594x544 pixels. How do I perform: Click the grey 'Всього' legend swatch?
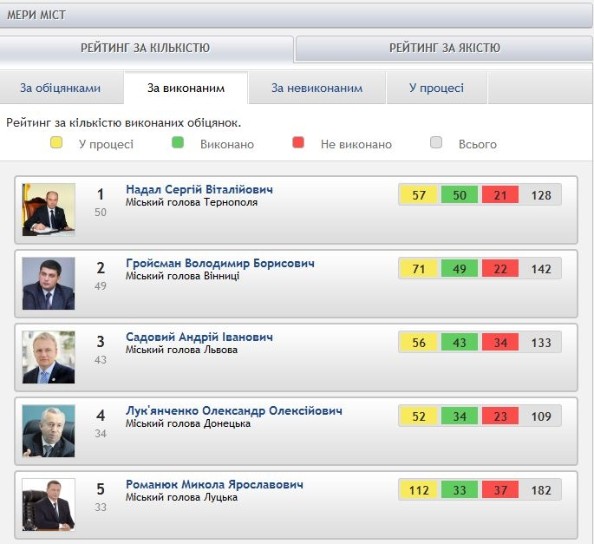pos(436,143)
